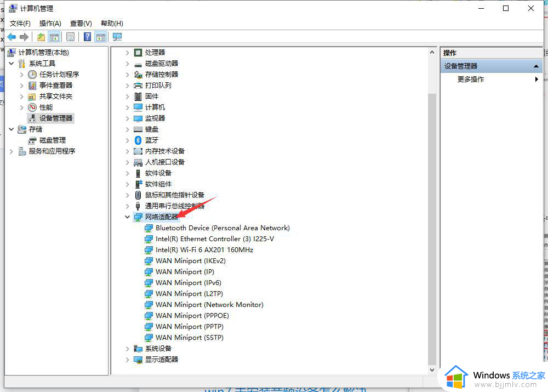Viewport: 548px width, 392px height.
Task: Select WAN Miniport (SSTP)
Action: (190, 338)
